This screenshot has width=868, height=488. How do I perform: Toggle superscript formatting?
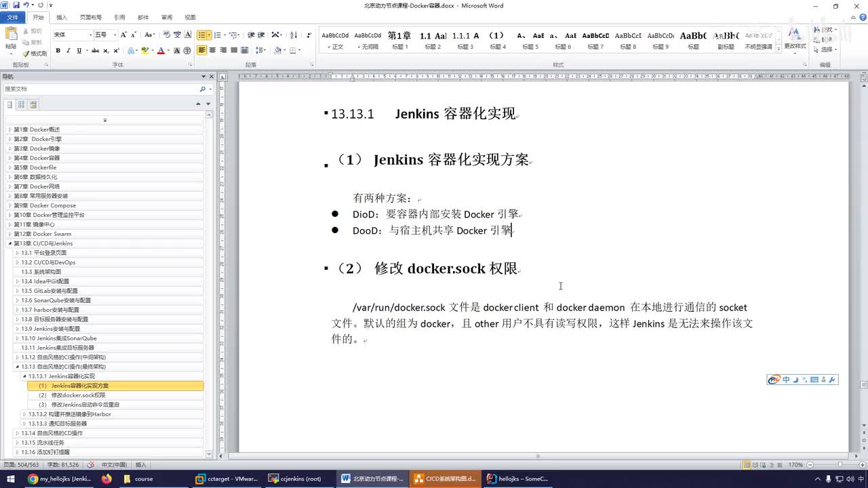[x=116, y=51]
